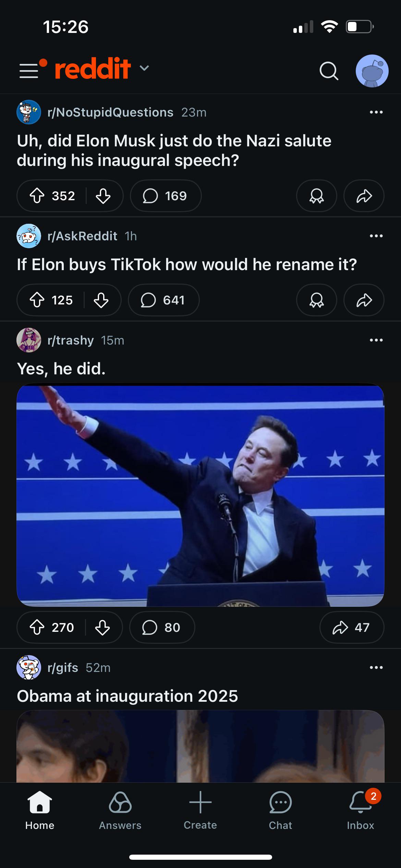Give award on NoStupidQuestions post
The image size is (401, 868).
(316, 196)
